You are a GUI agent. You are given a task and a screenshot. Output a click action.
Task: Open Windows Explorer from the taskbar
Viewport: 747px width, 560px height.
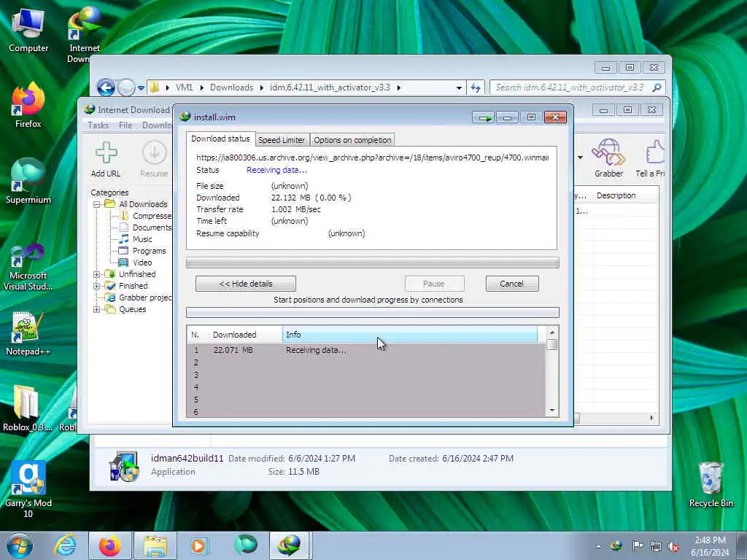click(x=155, y=545)
